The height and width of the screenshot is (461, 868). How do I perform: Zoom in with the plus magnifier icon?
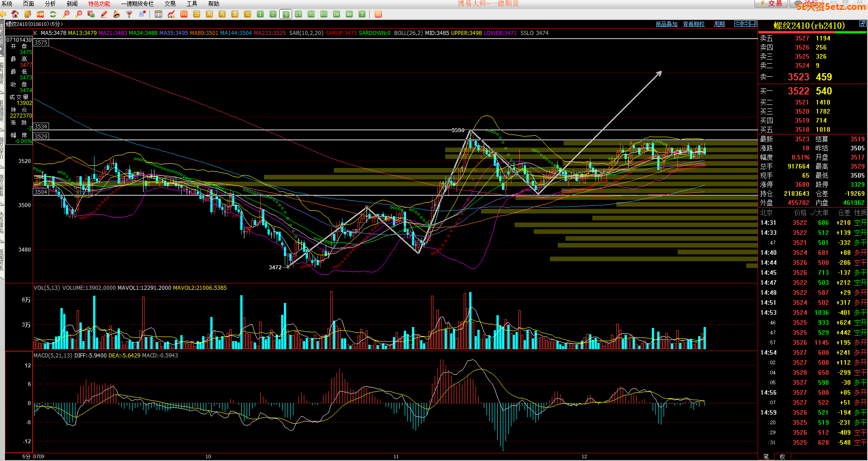click(x=66, y=14)
